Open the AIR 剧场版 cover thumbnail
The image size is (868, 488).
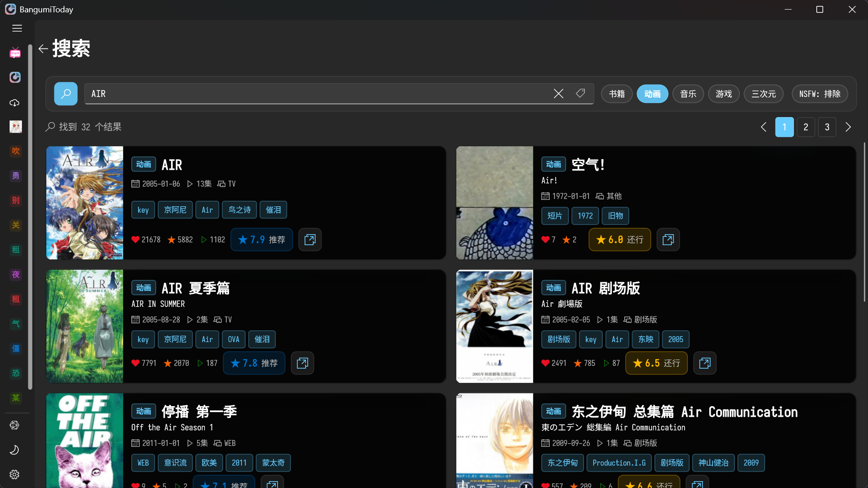[495, 326]
